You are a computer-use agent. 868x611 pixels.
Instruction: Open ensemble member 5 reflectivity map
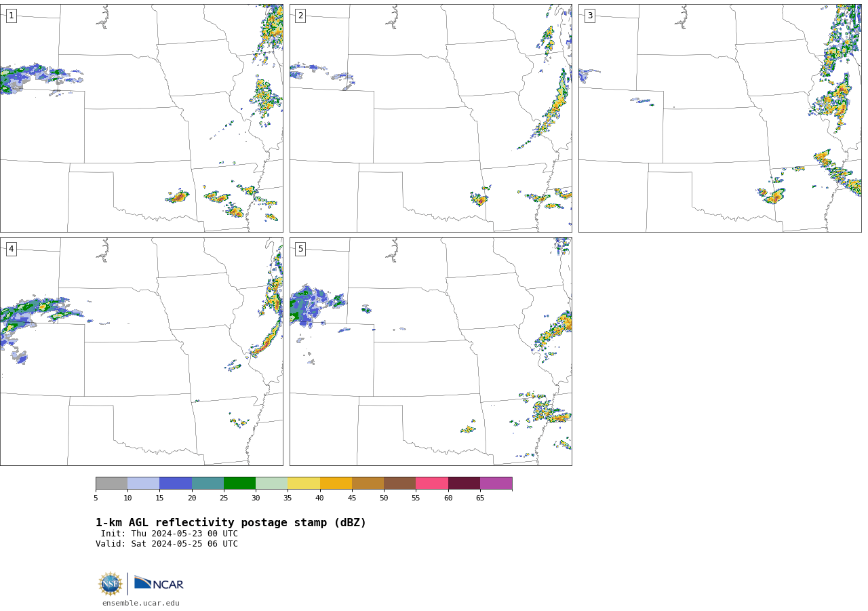pyautogui.click(x=431, y=351)
